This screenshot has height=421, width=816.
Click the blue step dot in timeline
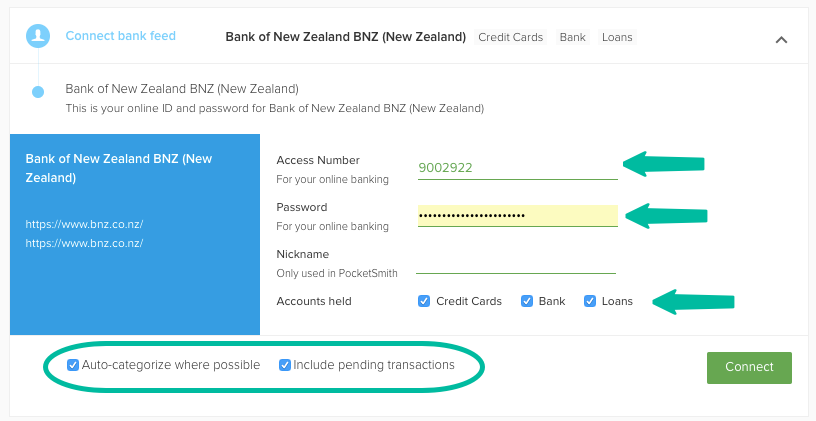[38, 92]
